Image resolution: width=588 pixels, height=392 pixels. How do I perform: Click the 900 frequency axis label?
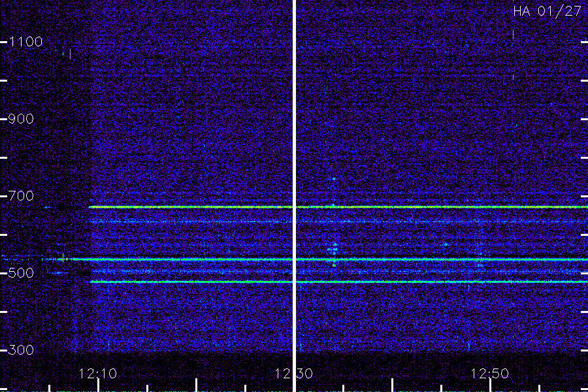[x=21, y=119]
